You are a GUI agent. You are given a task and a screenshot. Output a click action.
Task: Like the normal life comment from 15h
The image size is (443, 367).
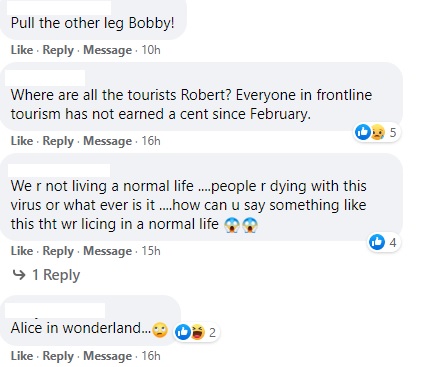click(x=22, y=251)
